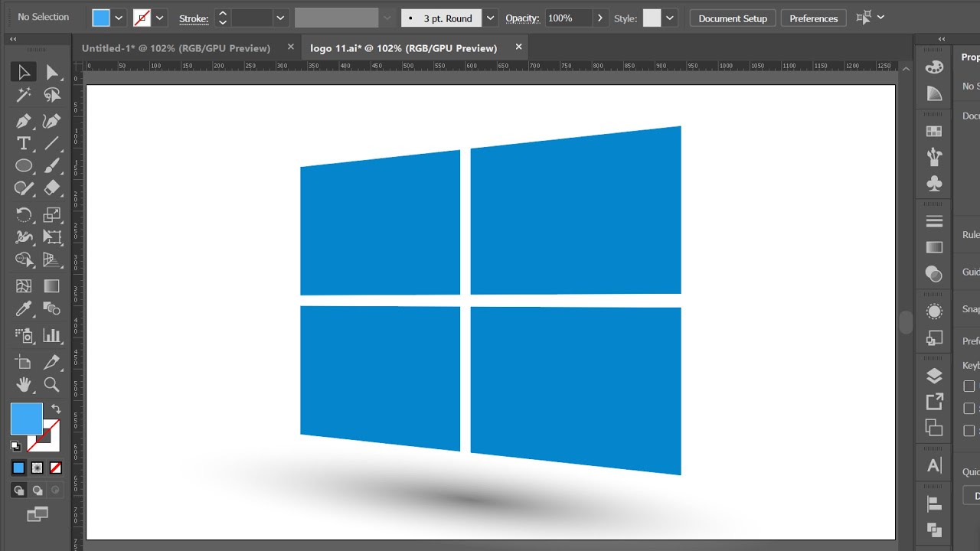Open the Layers panel icon

(x=934, y=376)
